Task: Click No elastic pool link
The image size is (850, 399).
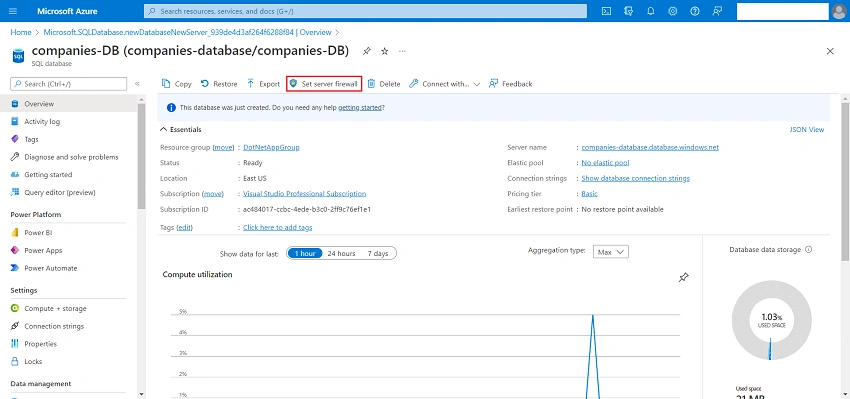Action: [x=605, y=163]
